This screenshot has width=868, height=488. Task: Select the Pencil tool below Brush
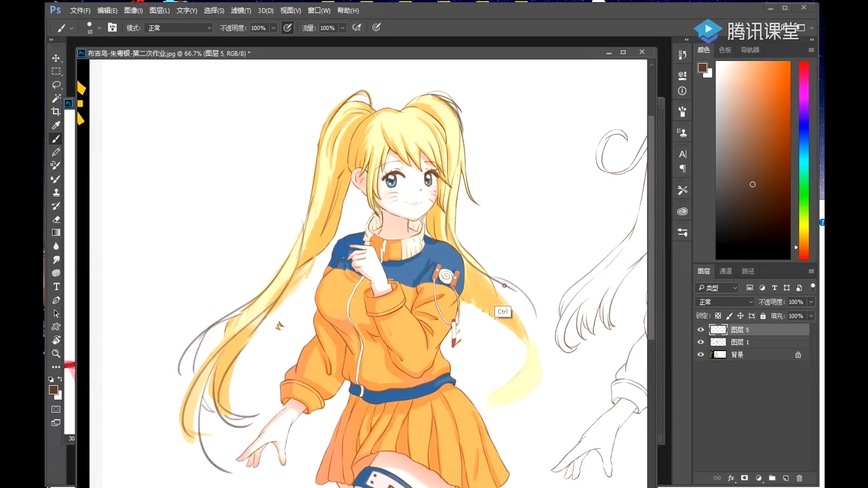(x=56, y=152)
